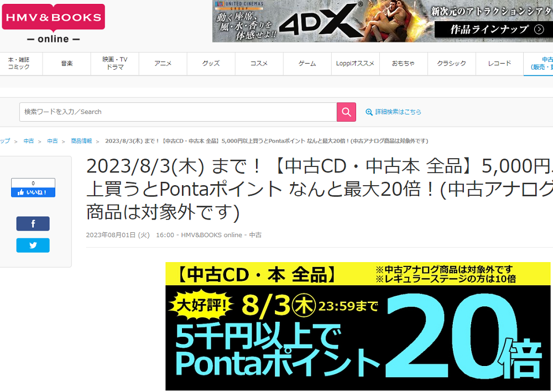Click the second 中古 breadcrumb link
This screenshot has width=553, height=392.
(x=52, y=141)
